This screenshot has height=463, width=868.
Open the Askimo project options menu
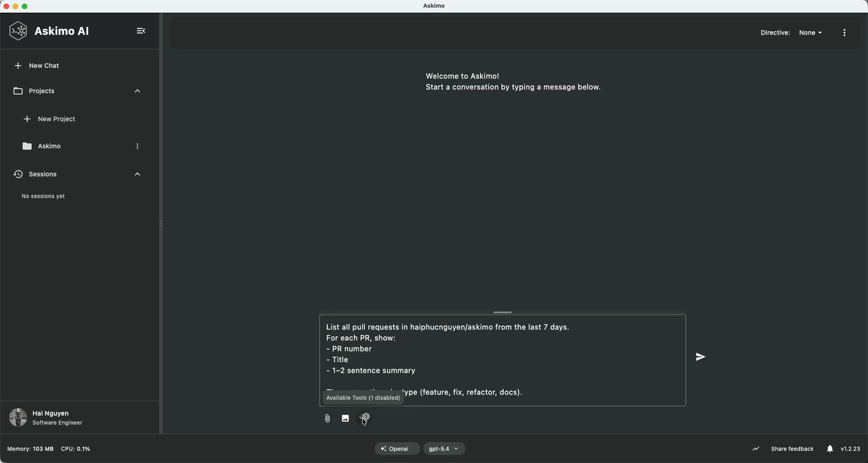137,146
